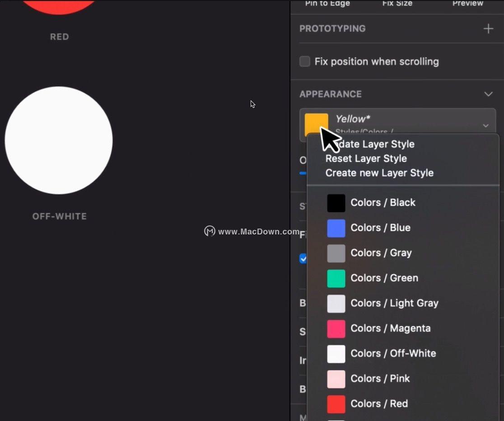504x421 pixels.
Task: Click the APPEARANCE section header
Action: pyautogui.click(x=331, y=94)
